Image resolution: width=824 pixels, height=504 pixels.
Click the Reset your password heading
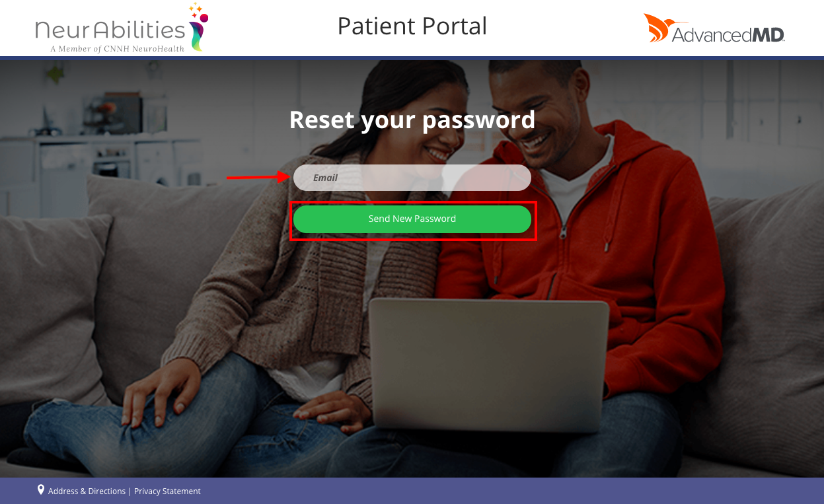(x=412, y=120)
